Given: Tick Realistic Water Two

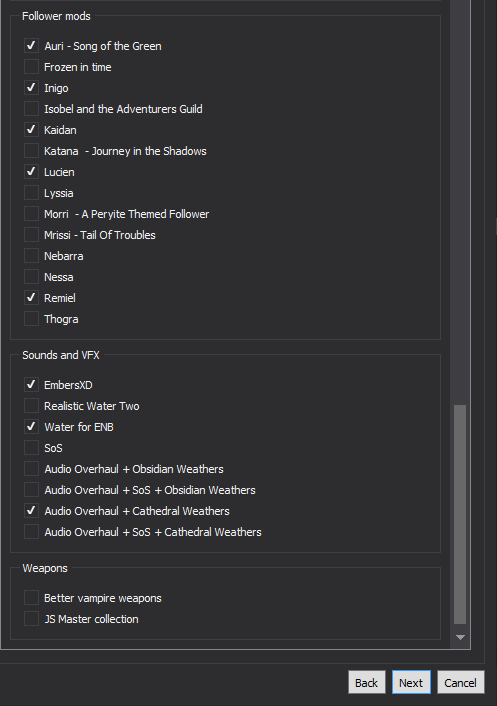Looking at the screenshot, I should coord(31,406).
